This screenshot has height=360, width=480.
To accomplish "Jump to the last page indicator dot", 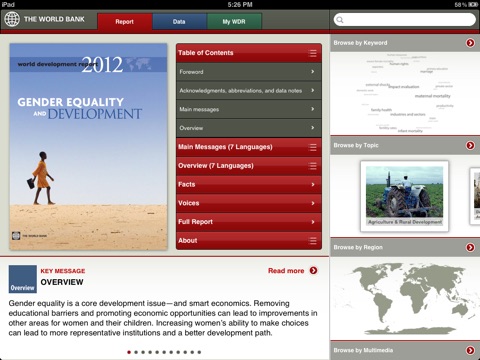I will click(x=199, y=352).
